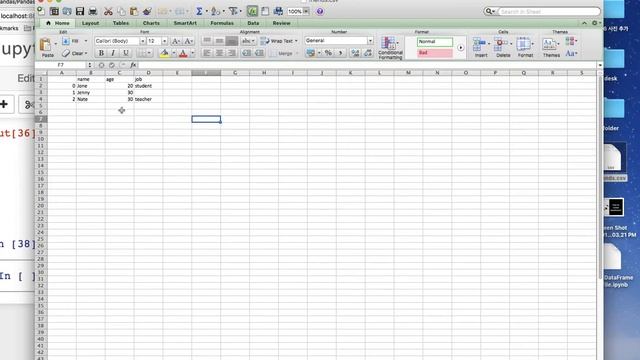Toggle Bold formatting

coord(101,53)
